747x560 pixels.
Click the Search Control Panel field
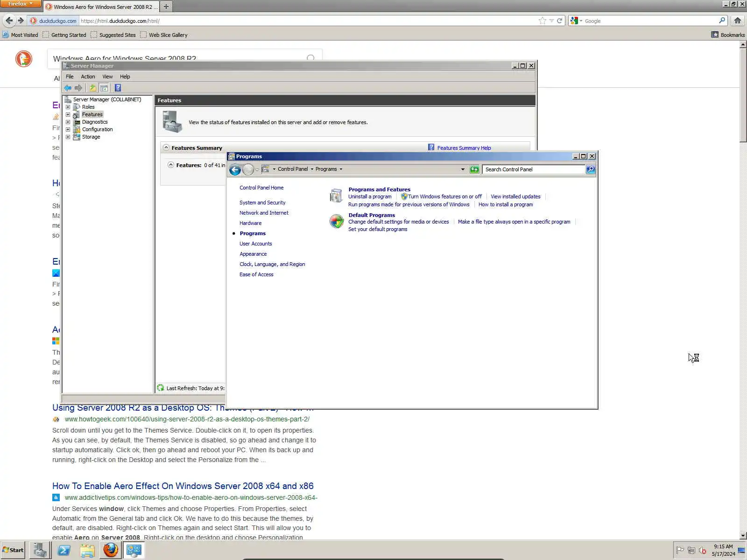point(534,169)
